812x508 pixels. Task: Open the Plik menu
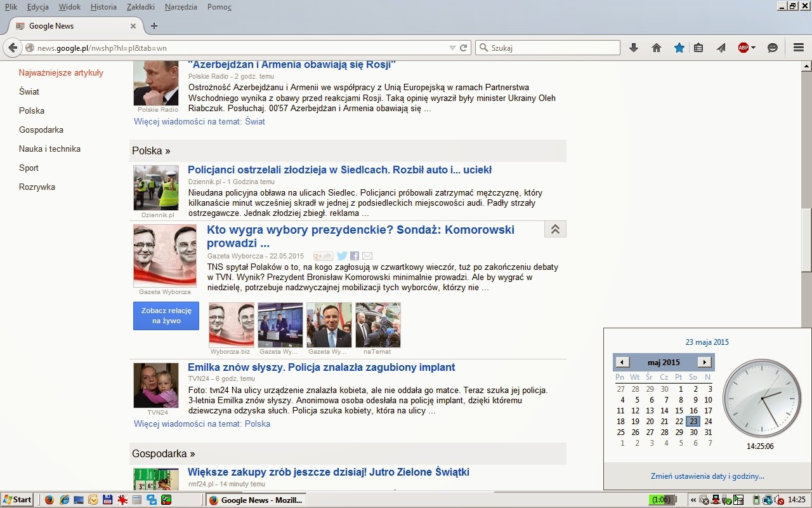coord(11,7)
